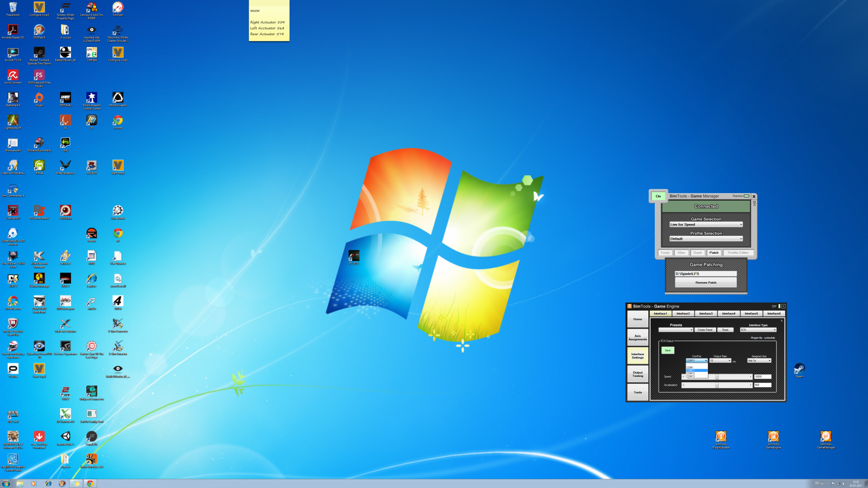Switch to the Interface5 tab
Screen dimensions: 868x488
click(x=751, y=313)
